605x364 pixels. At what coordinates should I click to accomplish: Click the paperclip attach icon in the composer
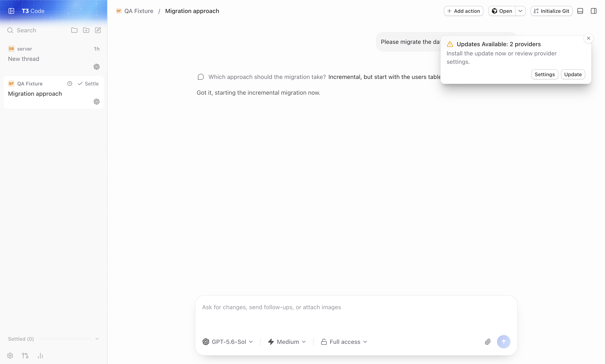[487, 342]
